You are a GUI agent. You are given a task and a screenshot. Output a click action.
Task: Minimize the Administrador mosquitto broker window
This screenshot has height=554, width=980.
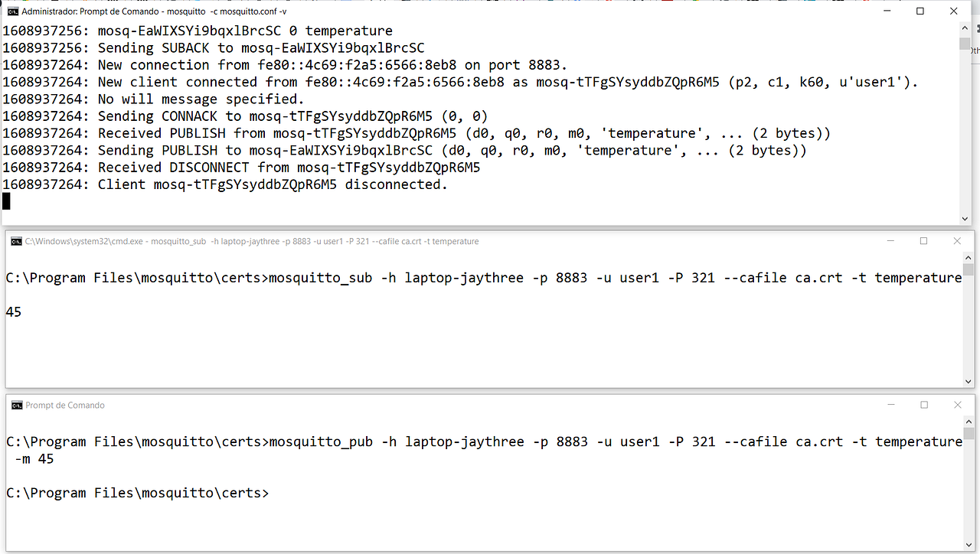point(887,11)
